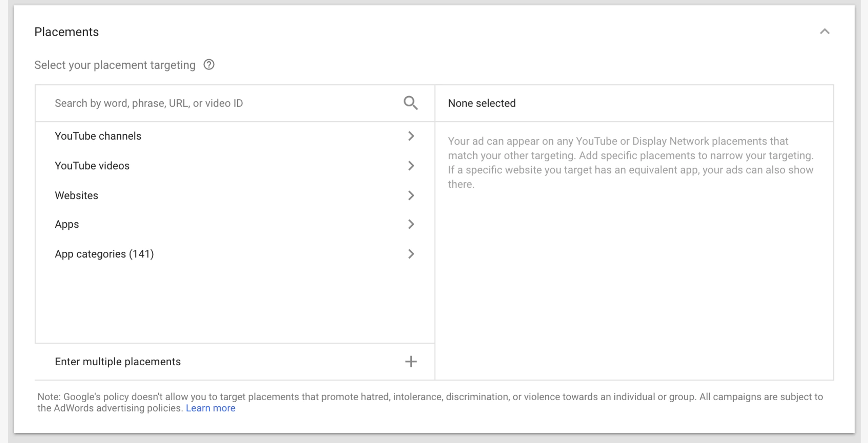The image size is (868, 443).
Task: Click the Placements section heading
Action: click(66, 32)
